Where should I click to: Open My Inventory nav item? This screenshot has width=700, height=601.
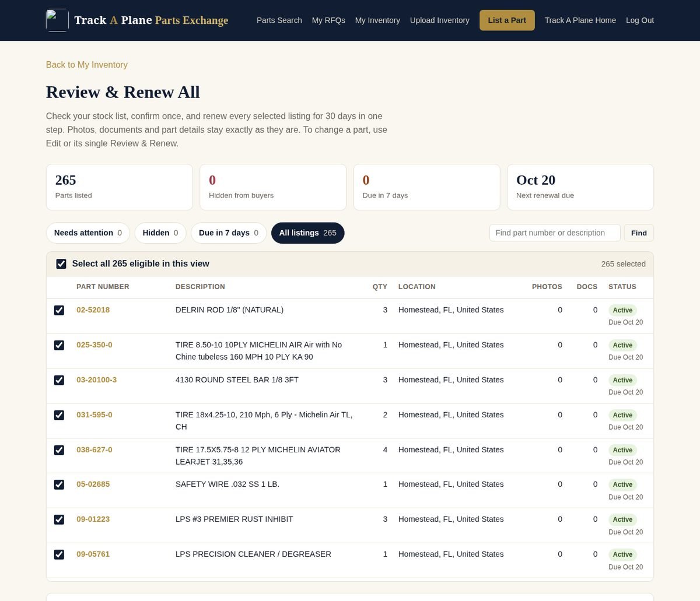coord(377,20)
